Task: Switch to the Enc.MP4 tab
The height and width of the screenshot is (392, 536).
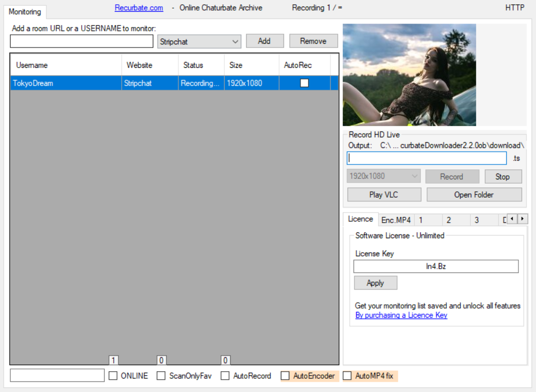Action: click(396, 220)
